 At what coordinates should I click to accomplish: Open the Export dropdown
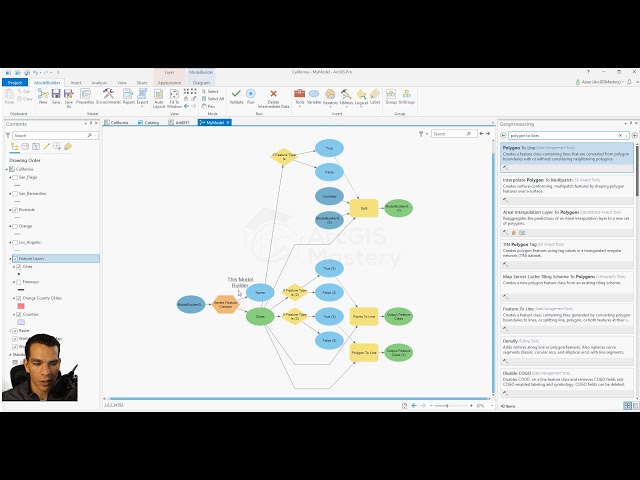(x=142, y=98)
